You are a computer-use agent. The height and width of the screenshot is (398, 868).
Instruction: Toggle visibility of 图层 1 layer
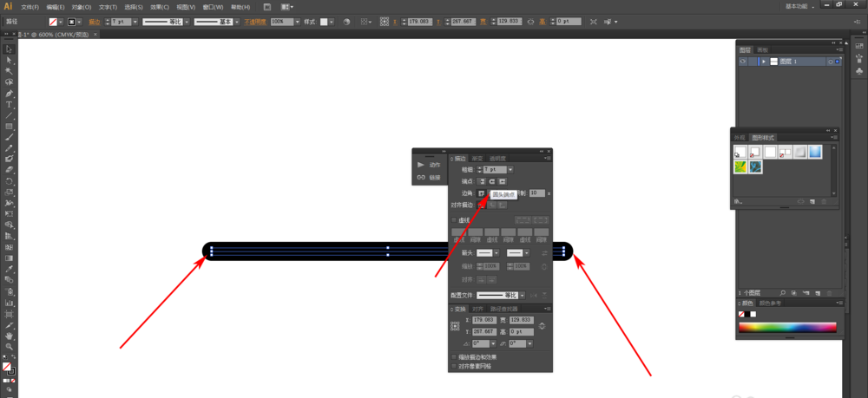pos(743,62)
